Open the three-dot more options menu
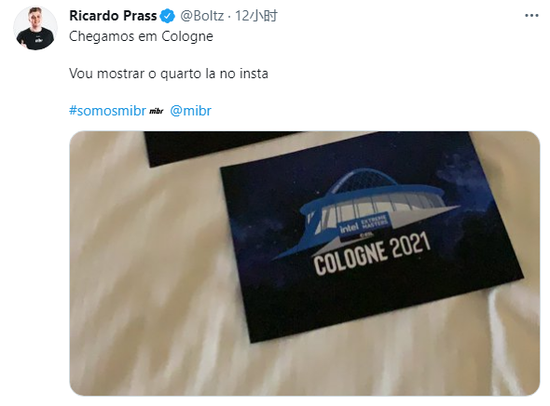 click(x=531, y=15)
